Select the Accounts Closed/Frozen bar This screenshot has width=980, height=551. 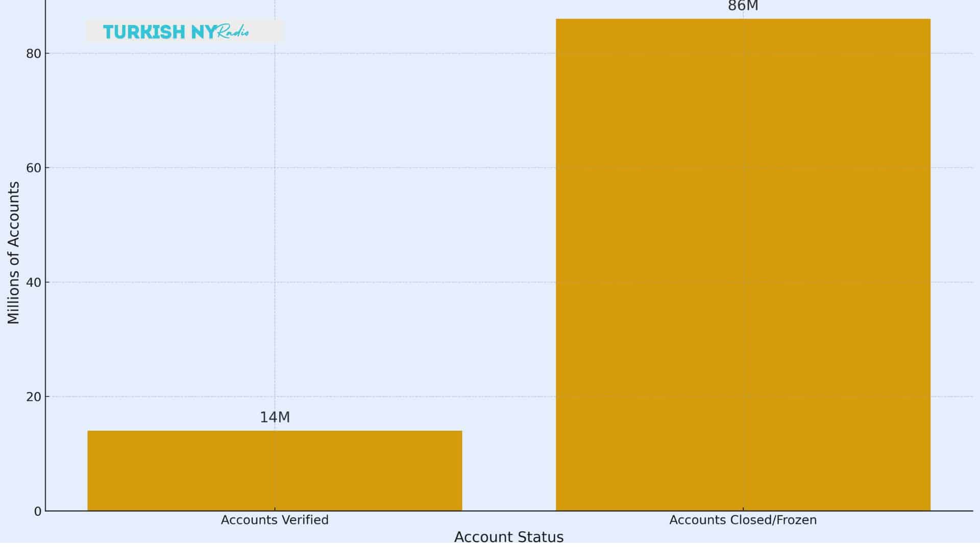743,265
